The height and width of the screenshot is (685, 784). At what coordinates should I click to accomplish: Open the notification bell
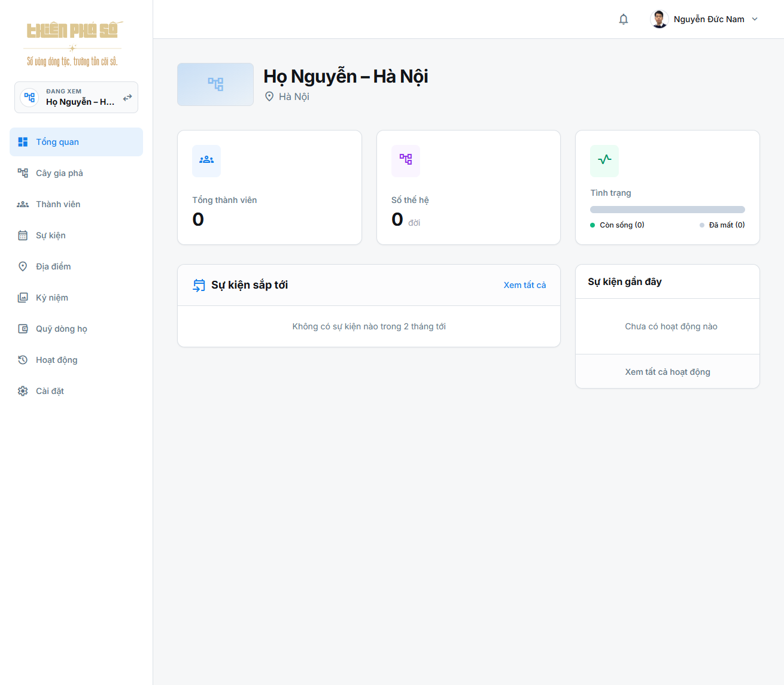point(624,19)
